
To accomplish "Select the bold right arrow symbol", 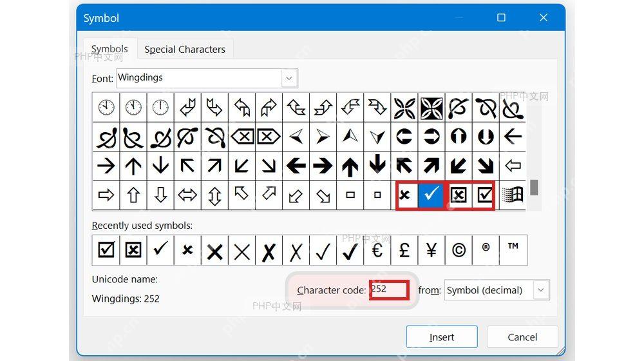I will point(323,166).
